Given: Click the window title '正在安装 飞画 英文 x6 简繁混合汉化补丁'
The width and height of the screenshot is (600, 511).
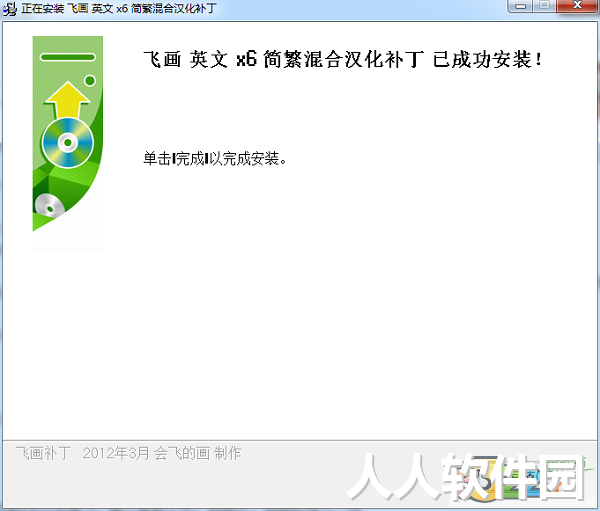Looking at the screenshot, I should click(x=119, y=8).
